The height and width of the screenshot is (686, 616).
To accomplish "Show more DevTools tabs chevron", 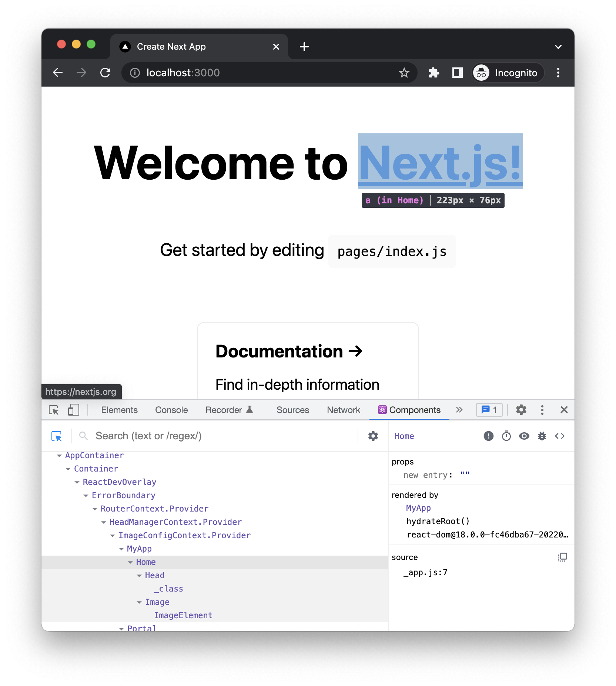I will [459, 410].
